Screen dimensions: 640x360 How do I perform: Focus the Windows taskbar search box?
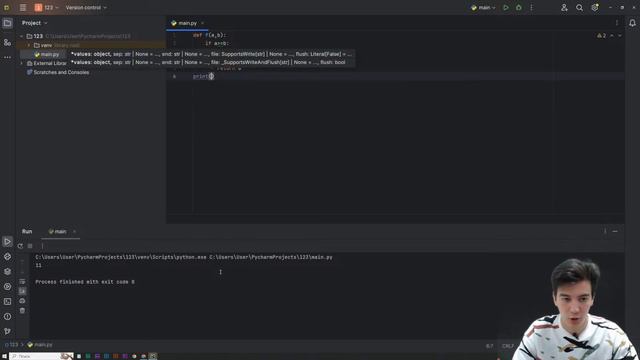coord(41,356)
